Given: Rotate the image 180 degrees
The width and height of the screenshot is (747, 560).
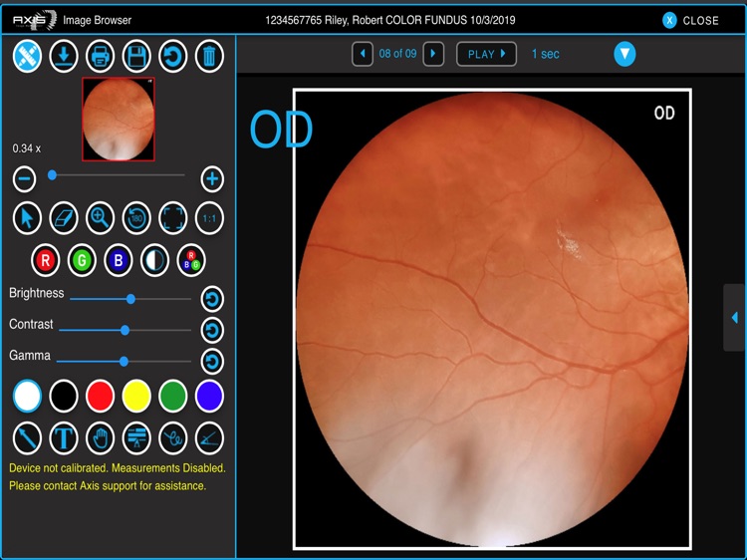Looking at the screenshot, I should click(136, 218).
